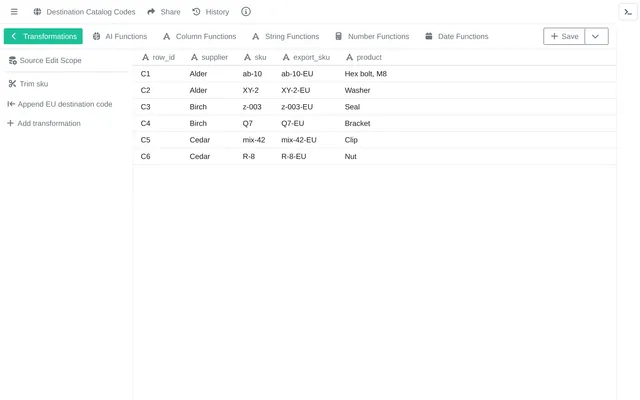Select the Clip product cell

(x=351, y=140)
